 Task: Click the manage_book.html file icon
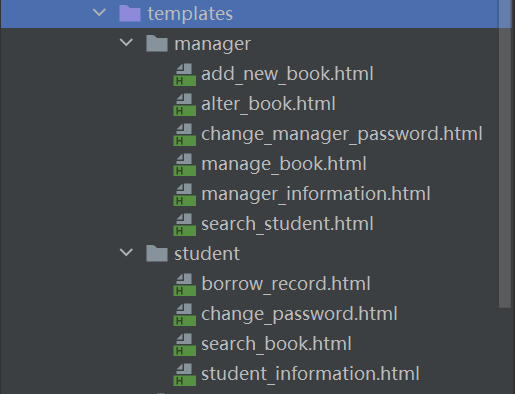[x=184, y=165]
